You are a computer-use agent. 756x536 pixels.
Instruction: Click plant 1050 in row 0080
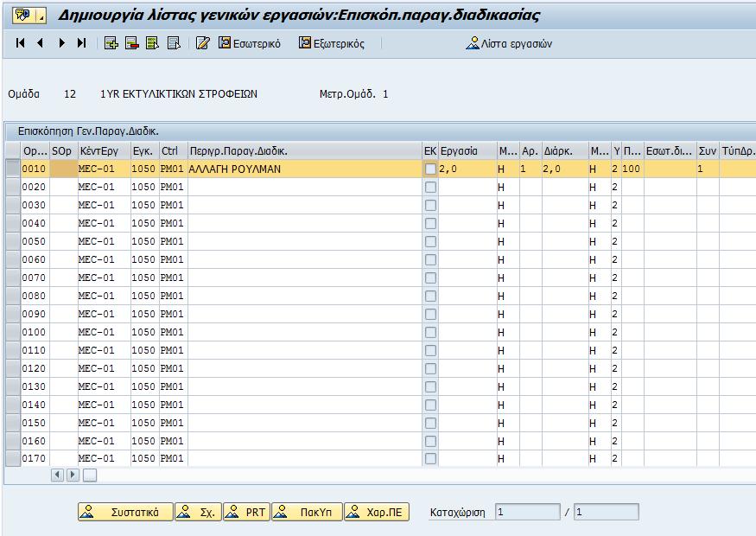144,296
